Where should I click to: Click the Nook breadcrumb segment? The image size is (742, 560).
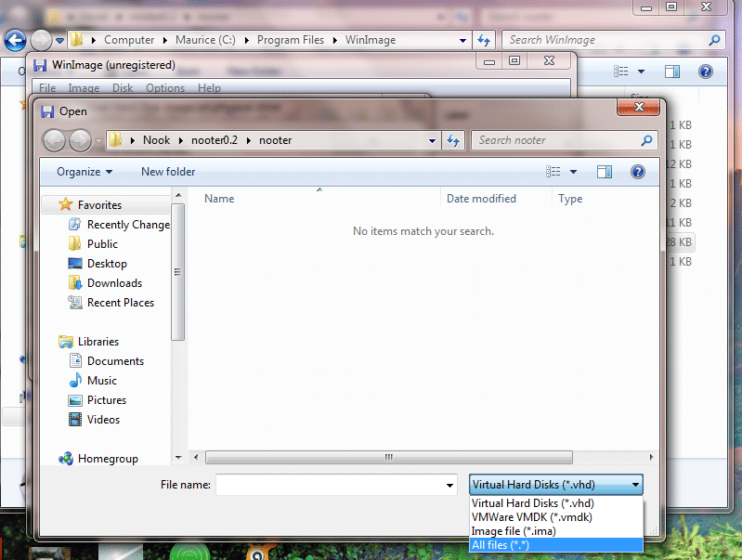pyautogui.click(x=157, y=140)
